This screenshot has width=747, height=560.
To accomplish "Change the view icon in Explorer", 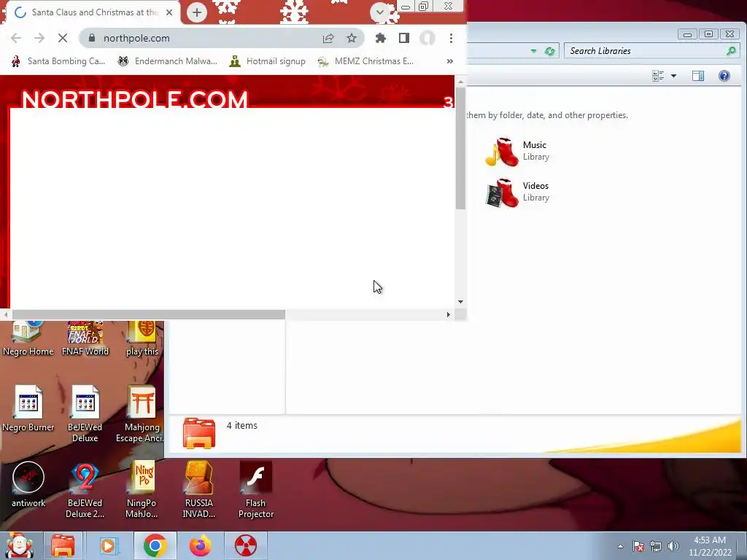I will click(659, 76).
